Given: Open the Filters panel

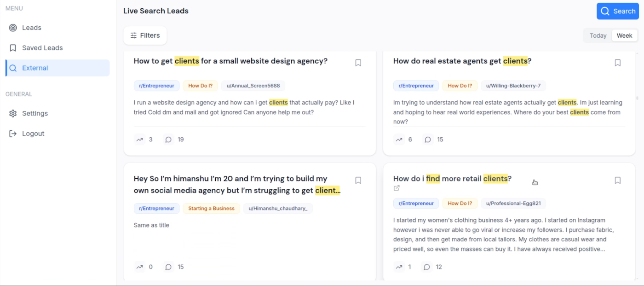Looking at the screenshot, I should pyautogui.click(x=145, y=35).
